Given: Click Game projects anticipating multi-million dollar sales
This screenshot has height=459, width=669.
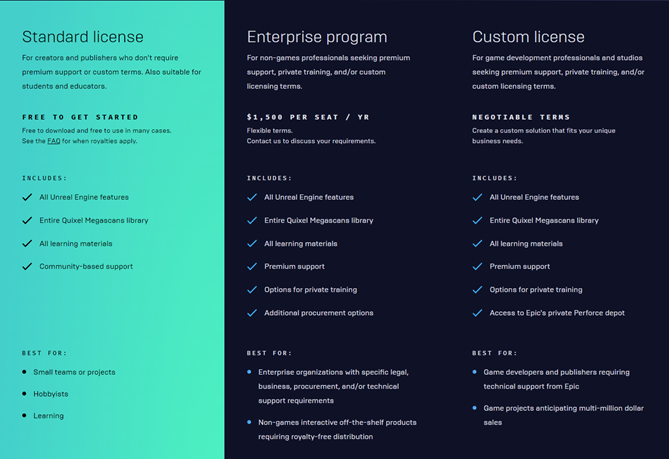Looking at the screenshot, I should 563,415.
